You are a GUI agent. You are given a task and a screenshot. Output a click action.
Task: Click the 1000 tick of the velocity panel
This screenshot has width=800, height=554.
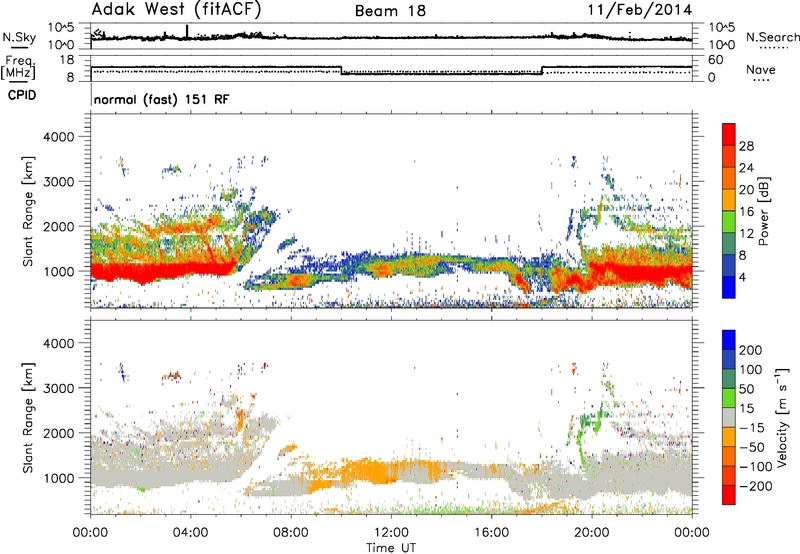point(59,478)
